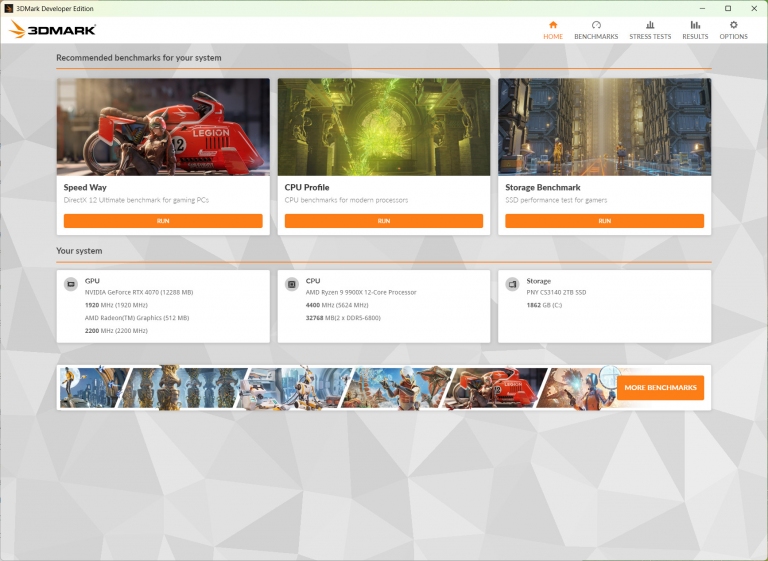Click the AMD Ryzen 9 9900X processor text

click(x=361, y=293)
